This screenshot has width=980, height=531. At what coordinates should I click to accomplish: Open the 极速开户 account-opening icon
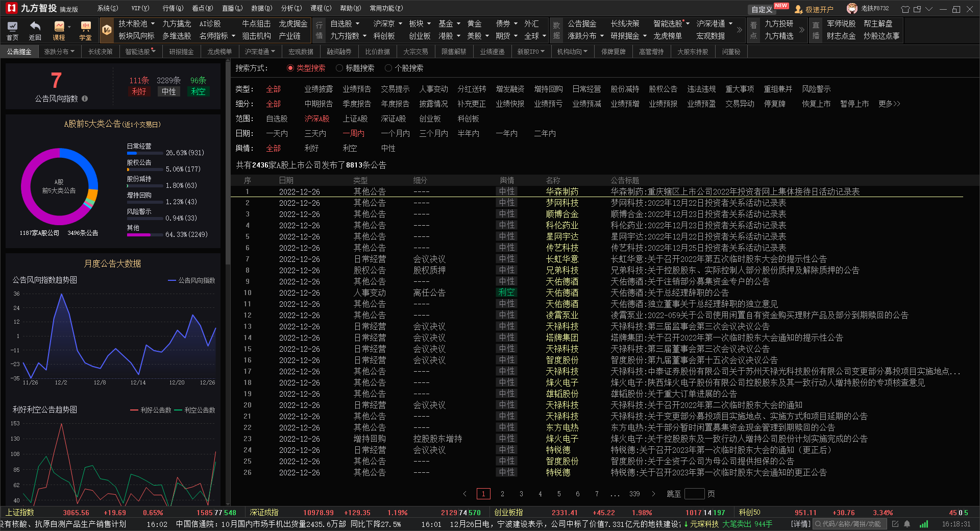pyautogui.click(x=798, y=9)
